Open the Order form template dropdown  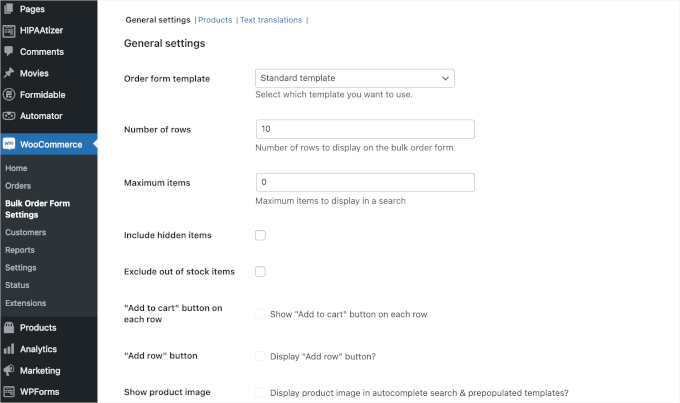coord(355,78)
